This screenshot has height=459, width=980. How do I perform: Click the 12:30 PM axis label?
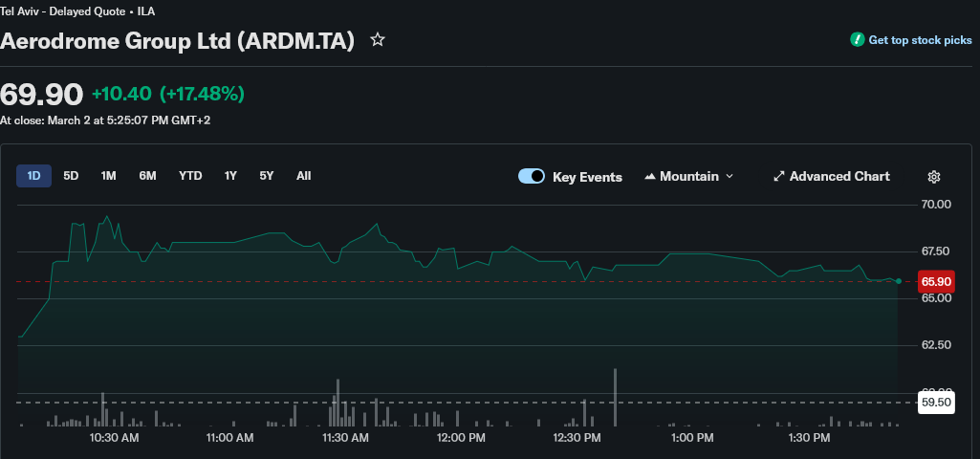click(x=577, y=438)
